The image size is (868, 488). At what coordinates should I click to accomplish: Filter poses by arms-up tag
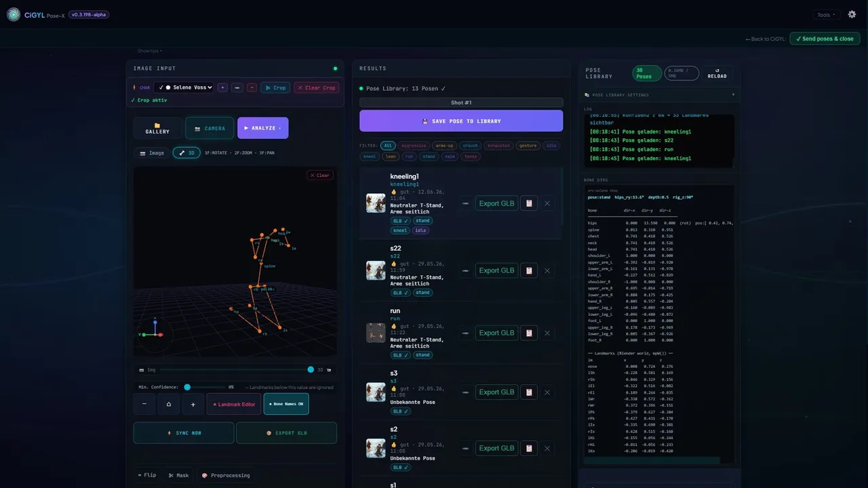click(444, 145)
